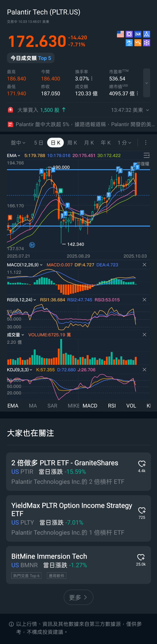Viewport: 157px width, 644px height.
Task: Add BitMine Immersion Tech to watchlist
Action: pos(141,559)
